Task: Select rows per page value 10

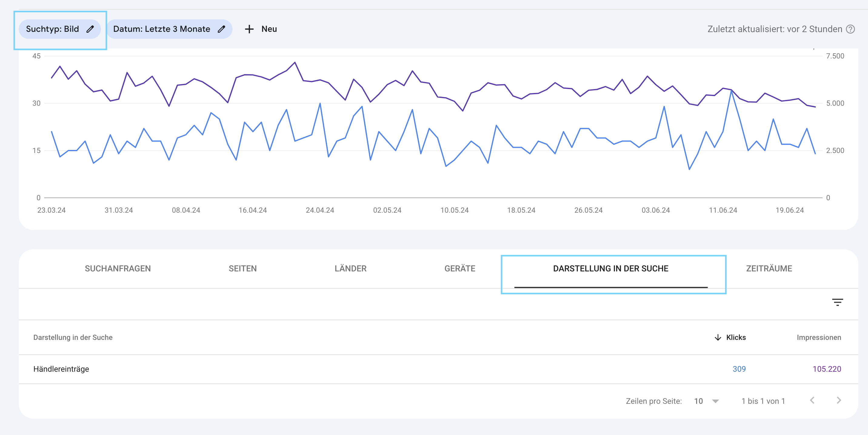Action: tap(699, 401)
